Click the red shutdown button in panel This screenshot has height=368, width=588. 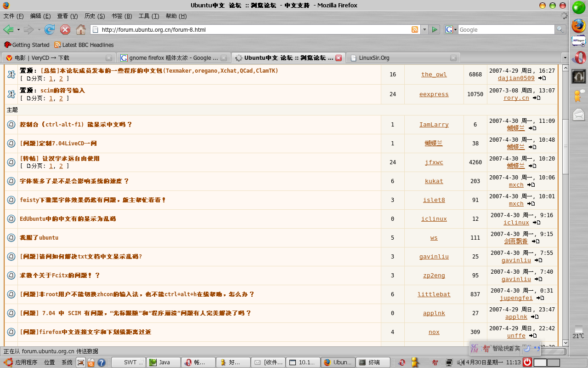[x=527, y=362]
